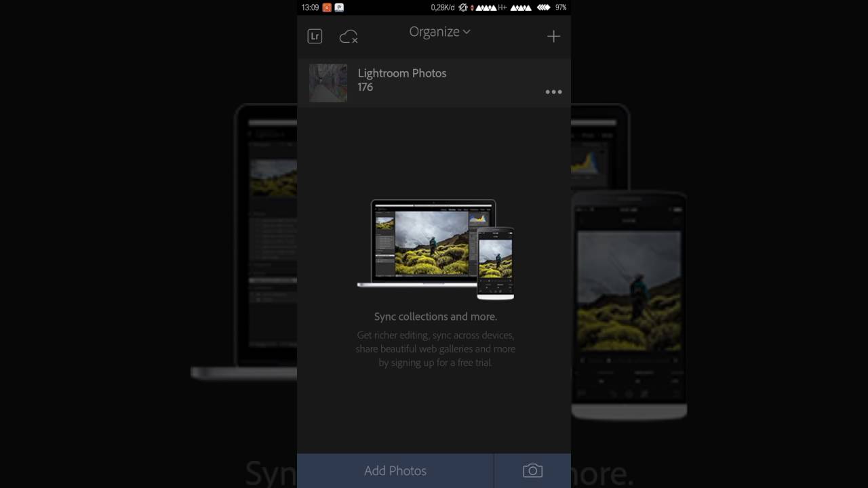Select the Lightroom Photos collection title
Screen dimensions: 868x488
(x=402, y=73)
